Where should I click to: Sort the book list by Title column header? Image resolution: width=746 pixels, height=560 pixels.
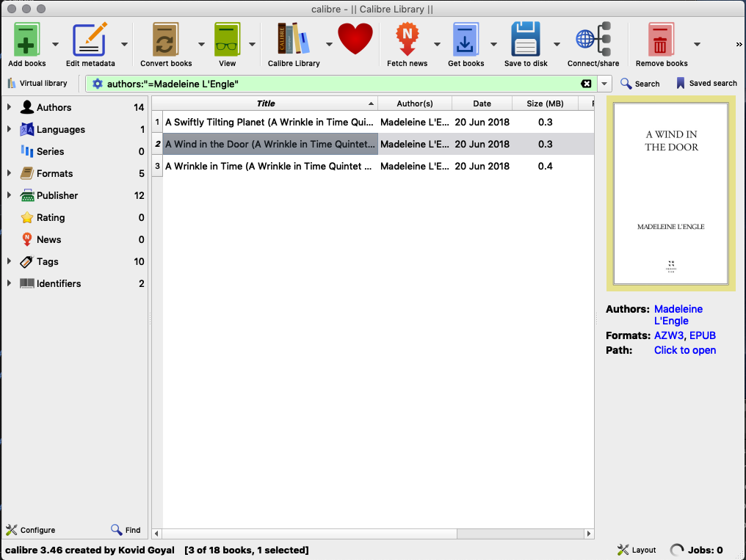point(266,103)
